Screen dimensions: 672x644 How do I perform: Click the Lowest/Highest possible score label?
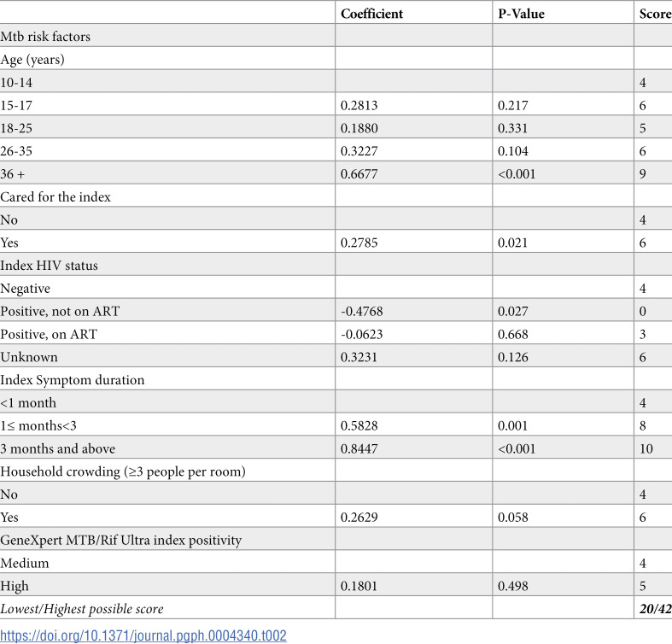[82, 609]
